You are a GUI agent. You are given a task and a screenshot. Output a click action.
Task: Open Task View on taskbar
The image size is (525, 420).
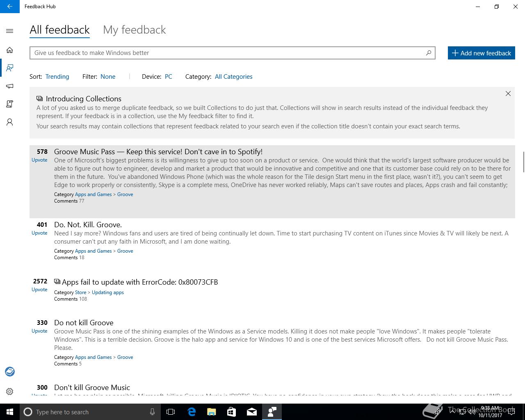coord(171,412)
